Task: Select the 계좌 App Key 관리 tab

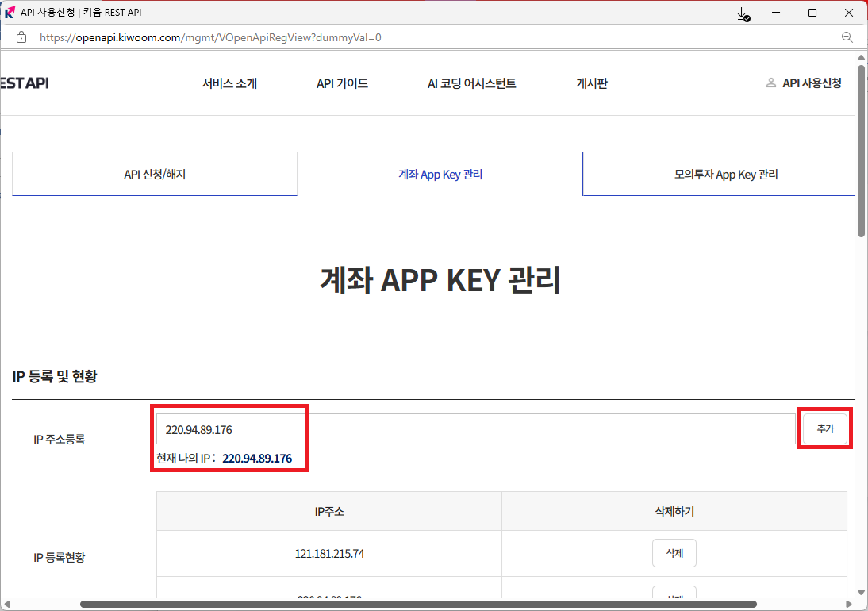Action: tap(440, 175)
